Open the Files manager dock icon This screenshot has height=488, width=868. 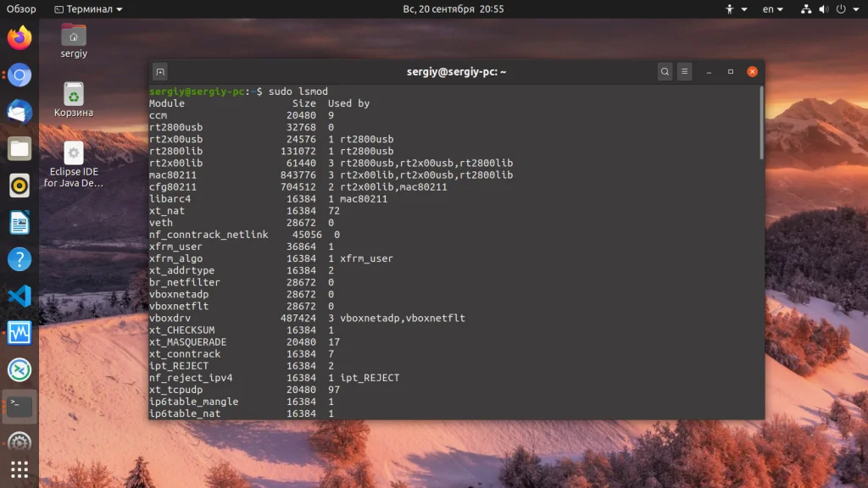coord(19,149)
